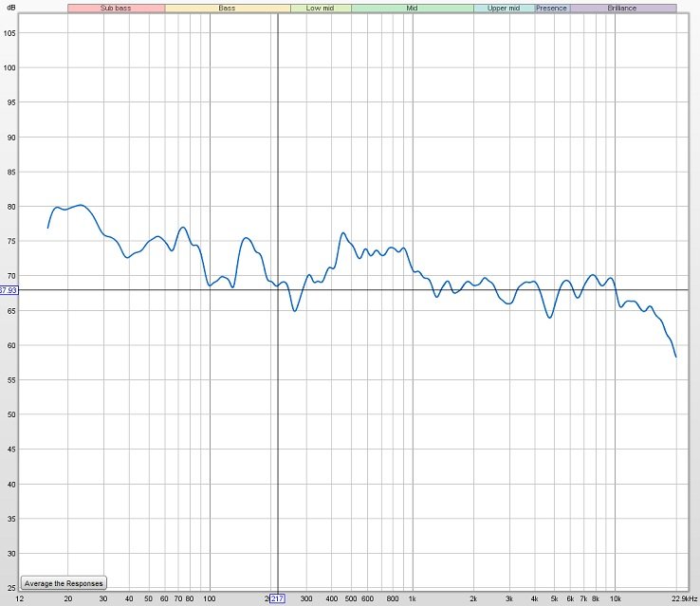Click the 10k tick on frequency axis

pos(616,599)
